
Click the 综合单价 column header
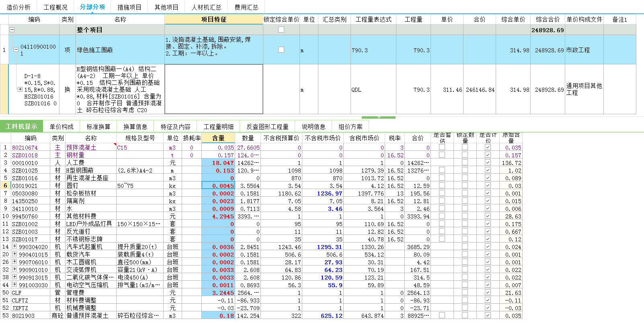[x=513, y=19]
